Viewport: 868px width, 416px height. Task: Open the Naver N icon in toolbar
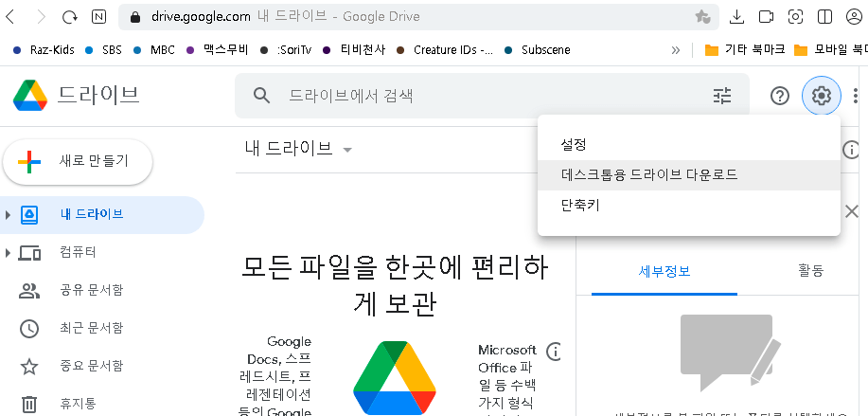point(98,17)
